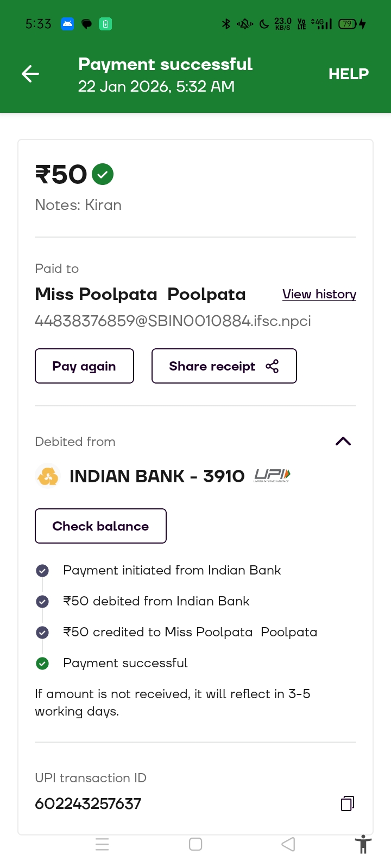Open HELP for this payment

point(348,74)
